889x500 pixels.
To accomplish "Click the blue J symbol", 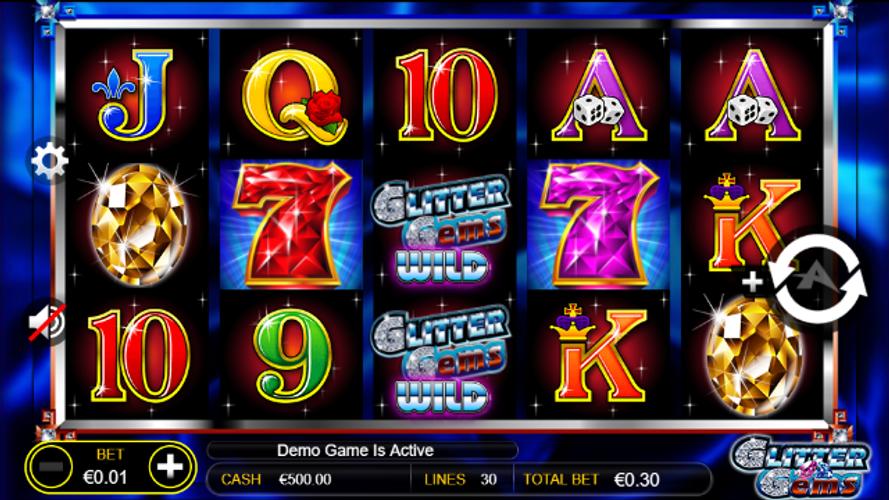I will tap(134, 95).
